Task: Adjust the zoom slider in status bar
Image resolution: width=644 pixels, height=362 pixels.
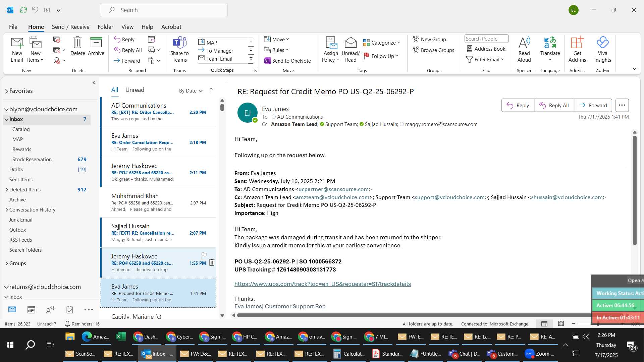Action: (x=598, y=324)
